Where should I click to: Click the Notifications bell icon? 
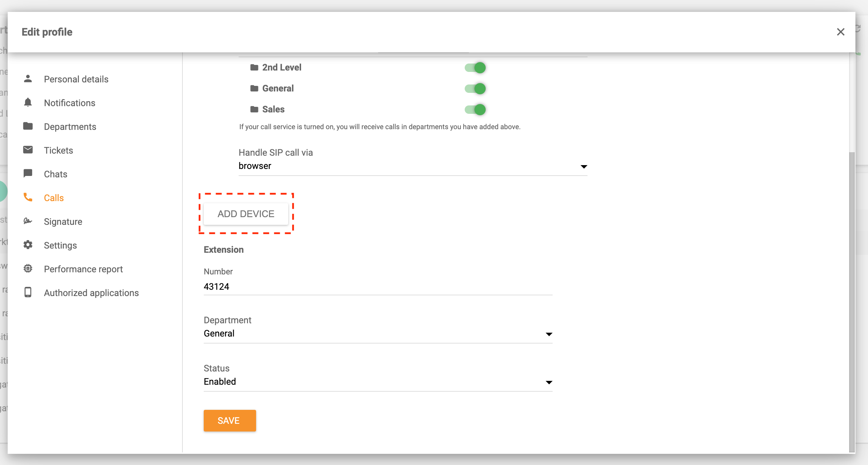(28, 103)
